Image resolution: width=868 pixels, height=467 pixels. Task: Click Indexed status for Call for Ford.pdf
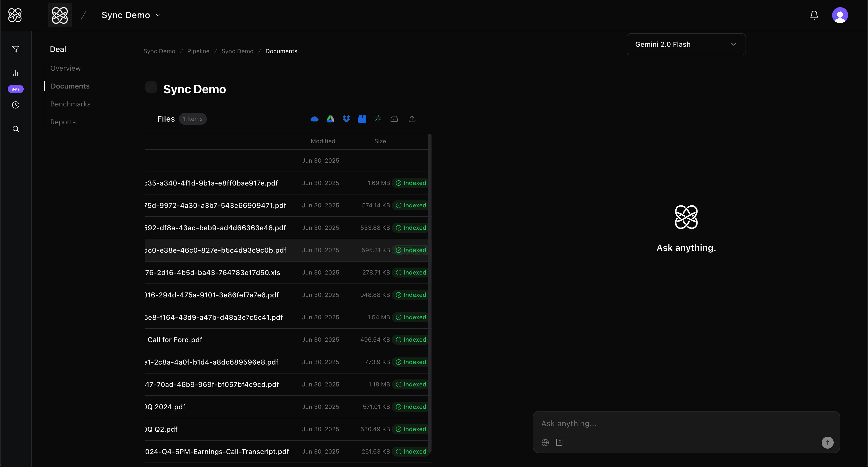(x=411, y=340)
